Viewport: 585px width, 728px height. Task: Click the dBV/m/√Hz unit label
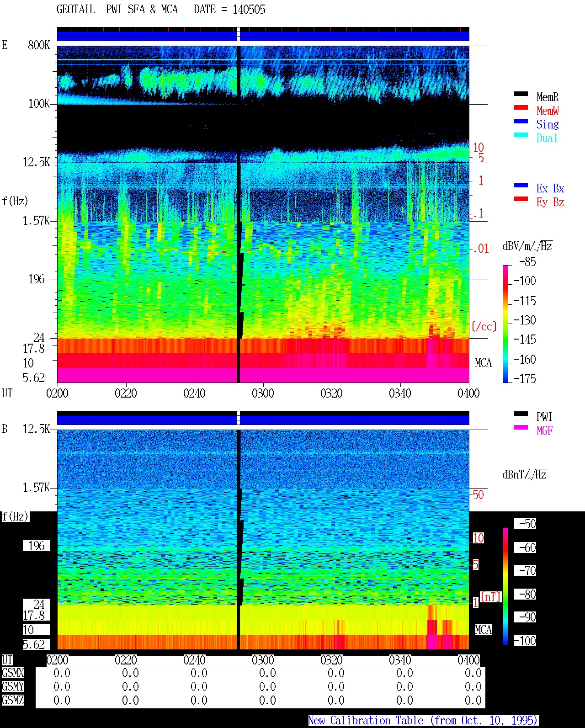527,246
